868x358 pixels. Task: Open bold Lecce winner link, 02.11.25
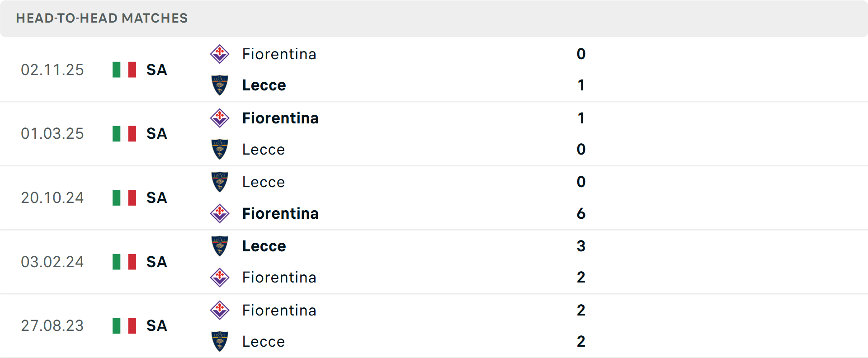coord(264,85)
